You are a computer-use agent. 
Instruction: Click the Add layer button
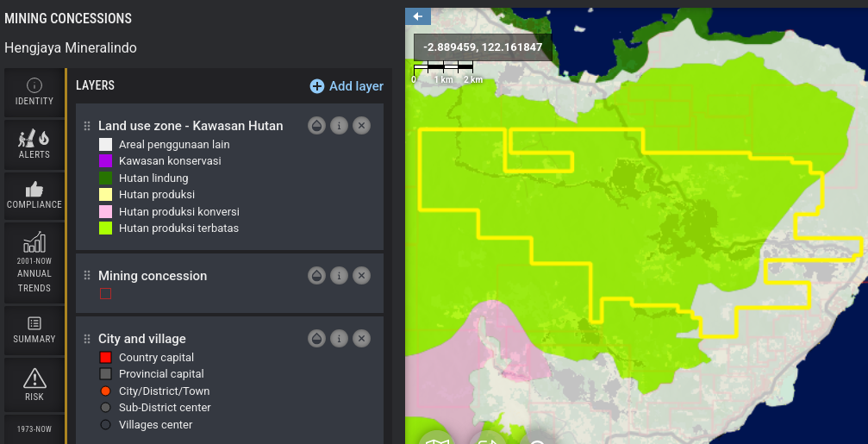347,86
